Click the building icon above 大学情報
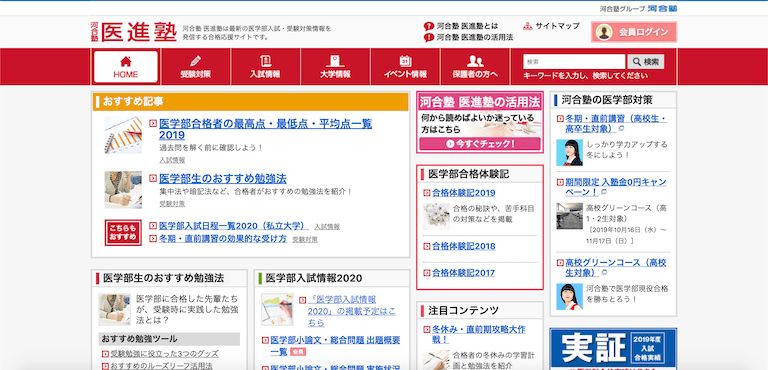This screenshot has width=768, height=370. 335,61
